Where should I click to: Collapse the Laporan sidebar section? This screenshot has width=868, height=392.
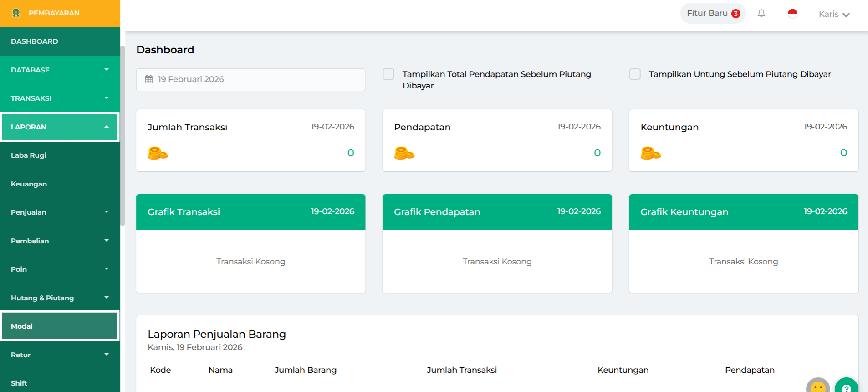[60, 127]
